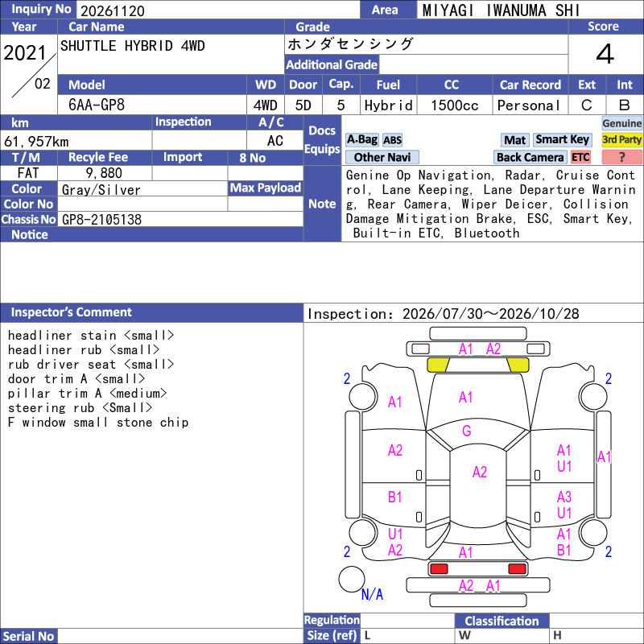
Task: Select the red ETC badge
Action: (x=580, y=157)
